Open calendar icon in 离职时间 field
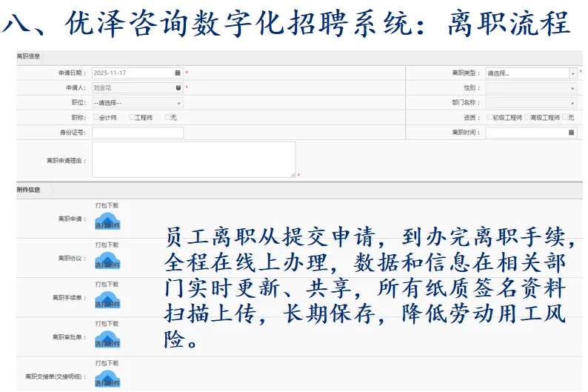 (571, 133)
